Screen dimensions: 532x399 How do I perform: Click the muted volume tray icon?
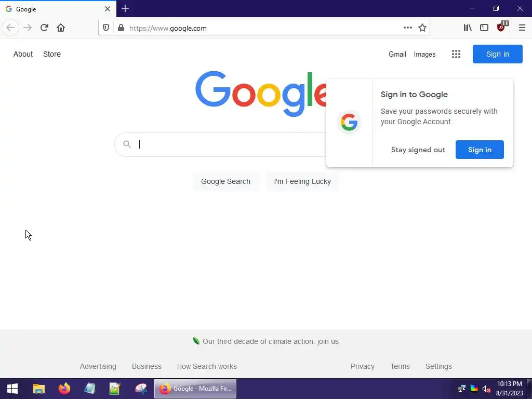tap(486, 389)
